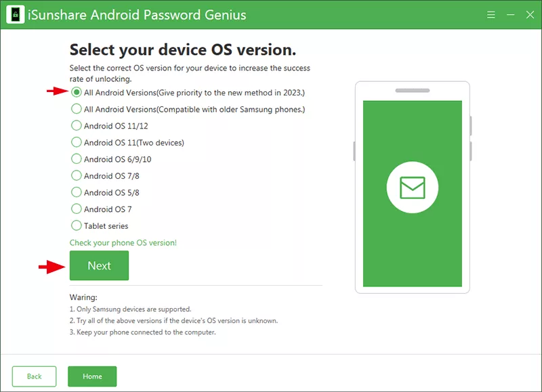Open the "Check your phone OS version!" link
542x392 pixels.
122,242
